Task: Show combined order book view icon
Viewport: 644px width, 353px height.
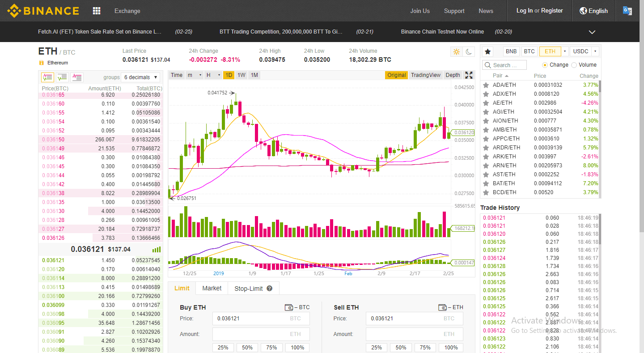Action: tap(47, 77)
